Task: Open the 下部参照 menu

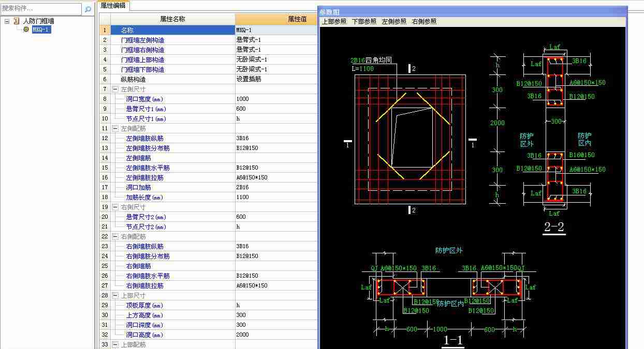Action: click(364, 21)
